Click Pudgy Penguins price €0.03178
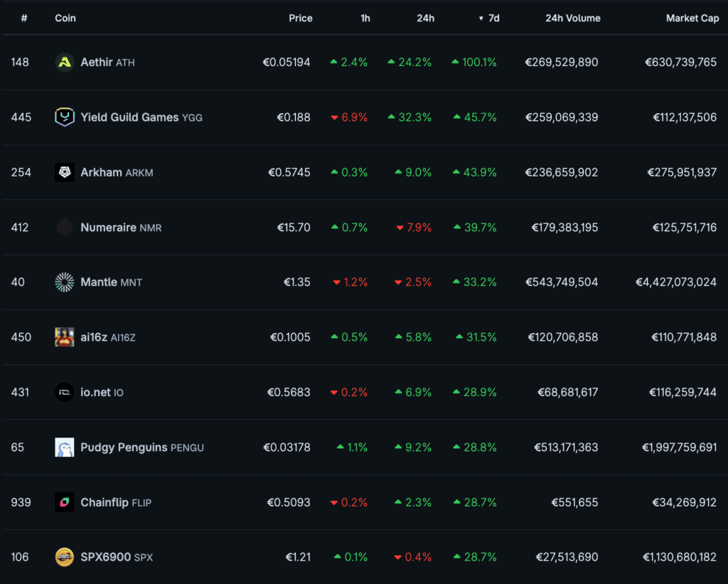 click(287, 447)
